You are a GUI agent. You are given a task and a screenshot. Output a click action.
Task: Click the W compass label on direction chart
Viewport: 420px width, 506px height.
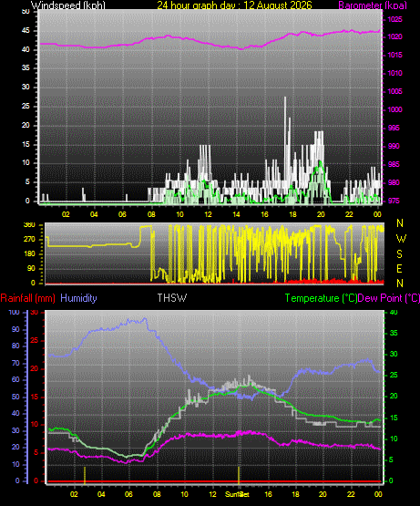pos(401,239)
